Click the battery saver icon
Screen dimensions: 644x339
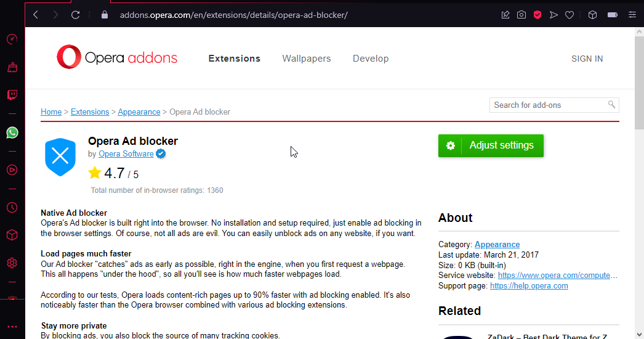(613, 15)
